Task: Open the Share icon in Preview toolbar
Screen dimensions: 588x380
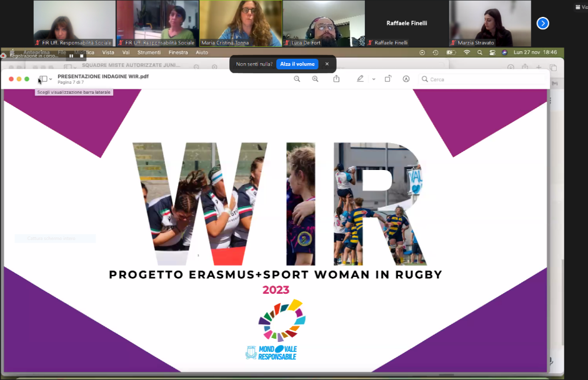Action: (x=337, y=79)
